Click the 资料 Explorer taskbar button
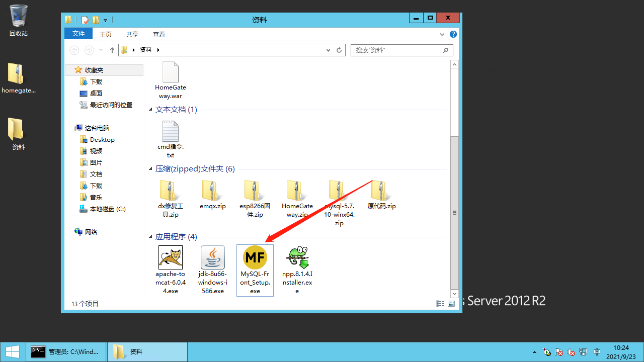Viewport: 644px width, 362px height. click(x=147, y=352)
